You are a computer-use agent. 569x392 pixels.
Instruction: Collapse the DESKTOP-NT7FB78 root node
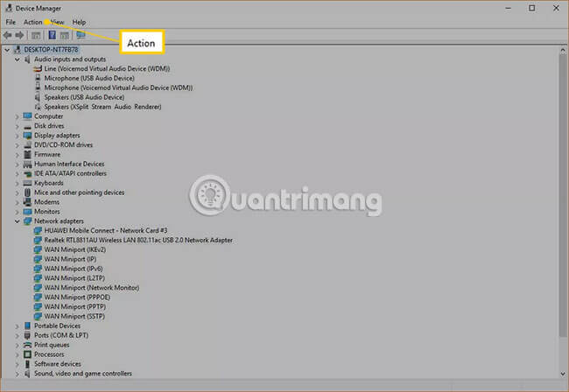pyautogui.click(x=7, y=50)
